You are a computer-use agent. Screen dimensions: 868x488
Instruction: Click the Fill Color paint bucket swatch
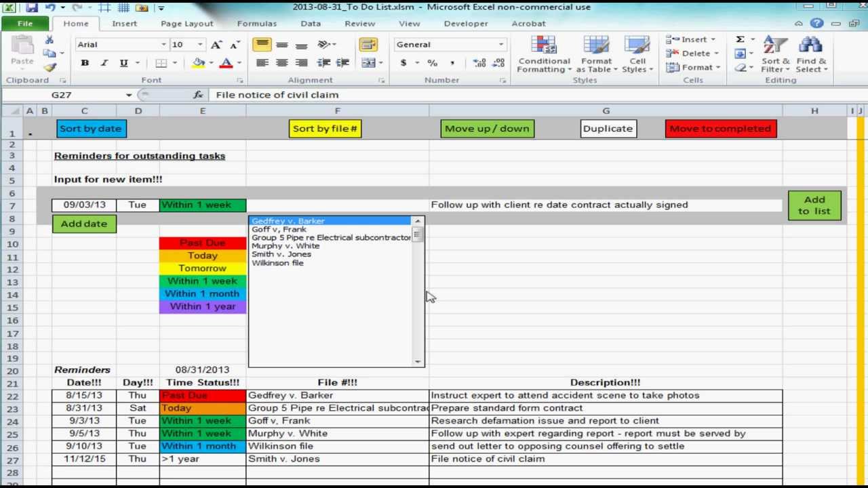(198, 63)
